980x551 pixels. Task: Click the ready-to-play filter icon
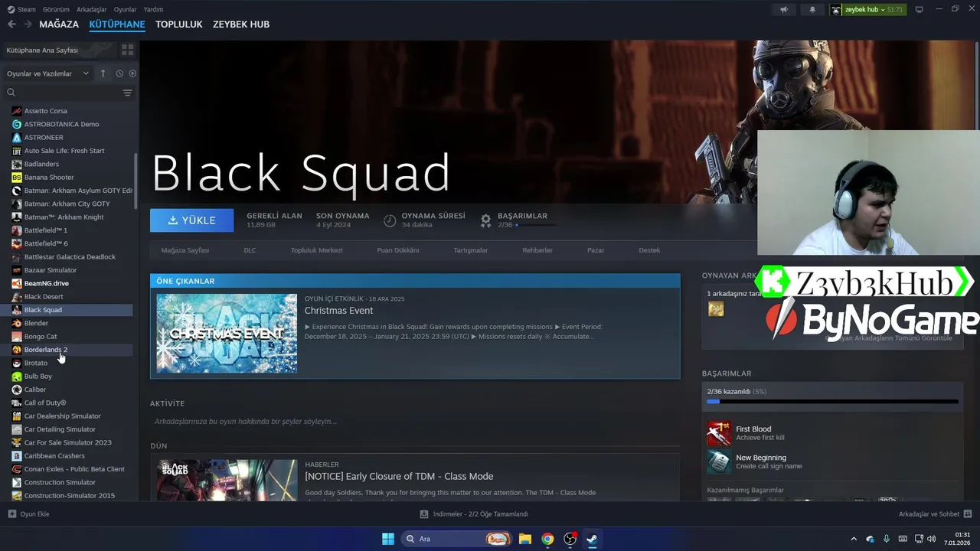pyautogui.click(x=132, y=73)
